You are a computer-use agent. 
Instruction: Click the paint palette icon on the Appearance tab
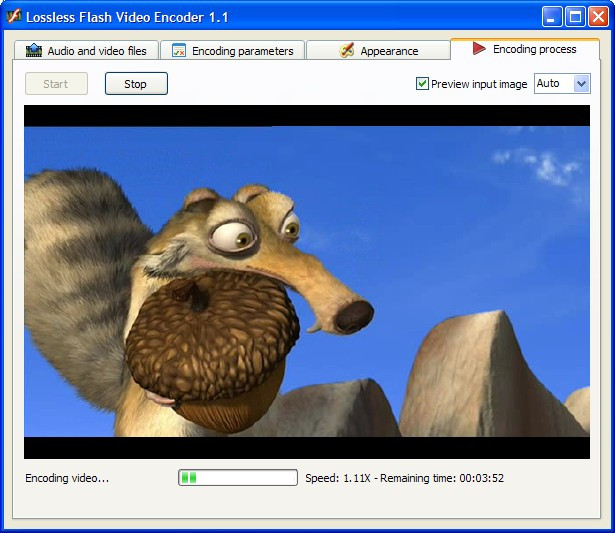347,51
